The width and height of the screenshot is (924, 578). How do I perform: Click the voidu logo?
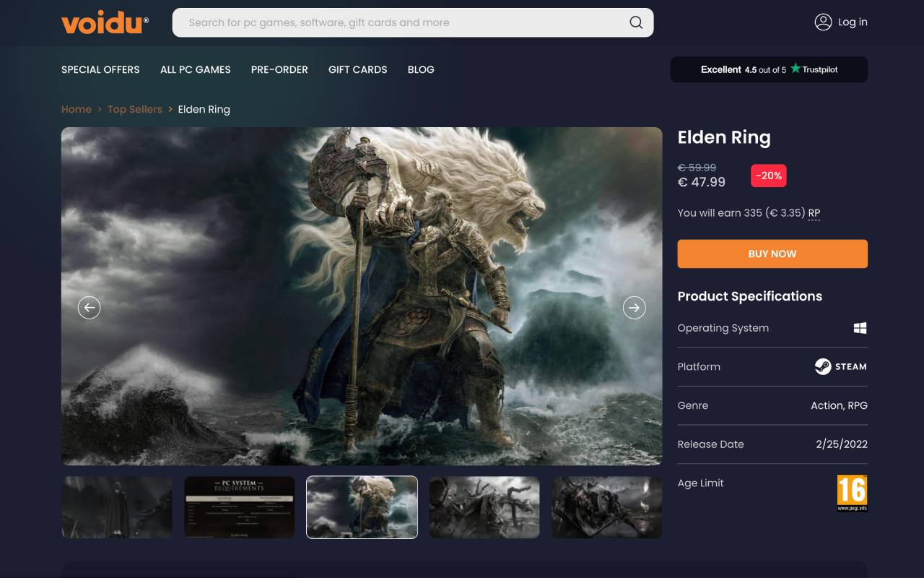105,22
